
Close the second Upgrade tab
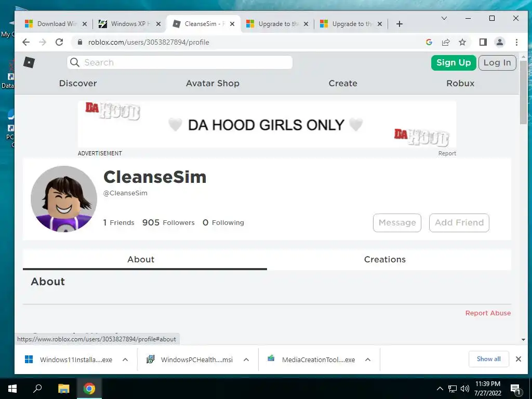coord(380,24)
